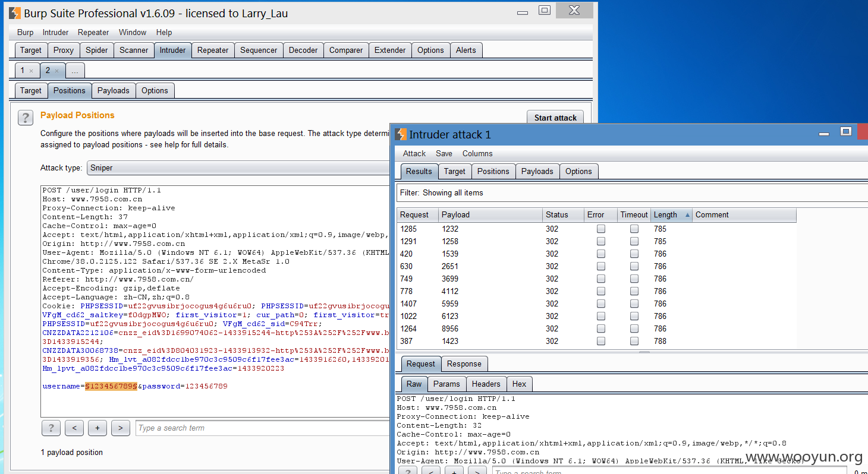Click plus button beside main search field

(x=98, y=428)
